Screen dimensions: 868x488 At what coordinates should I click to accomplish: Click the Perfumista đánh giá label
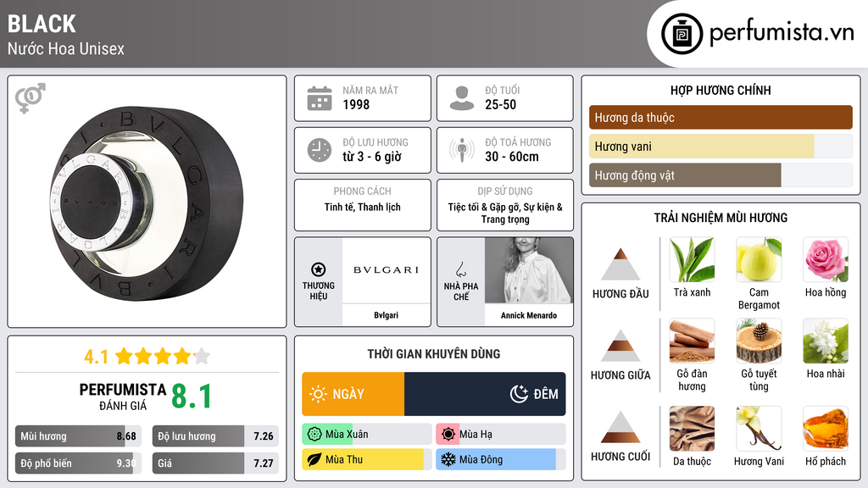pyautogui.click(x=123, y=396)
